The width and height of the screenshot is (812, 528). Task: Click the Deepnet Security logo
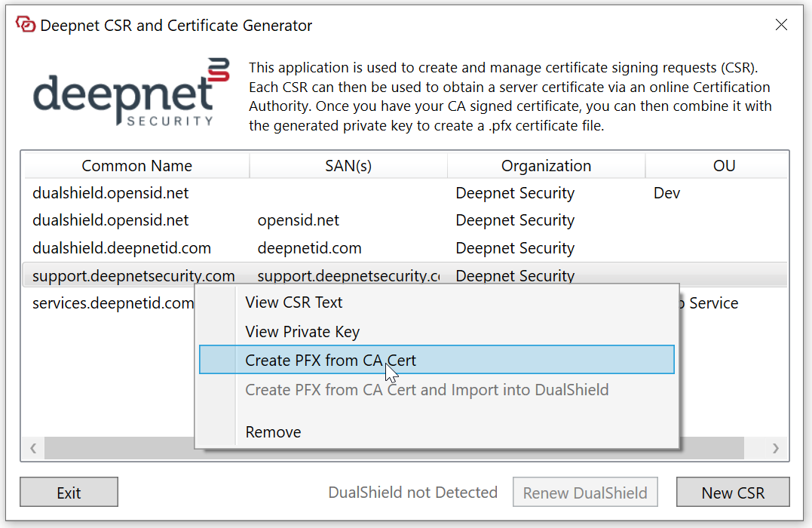(x=131, y=92)
